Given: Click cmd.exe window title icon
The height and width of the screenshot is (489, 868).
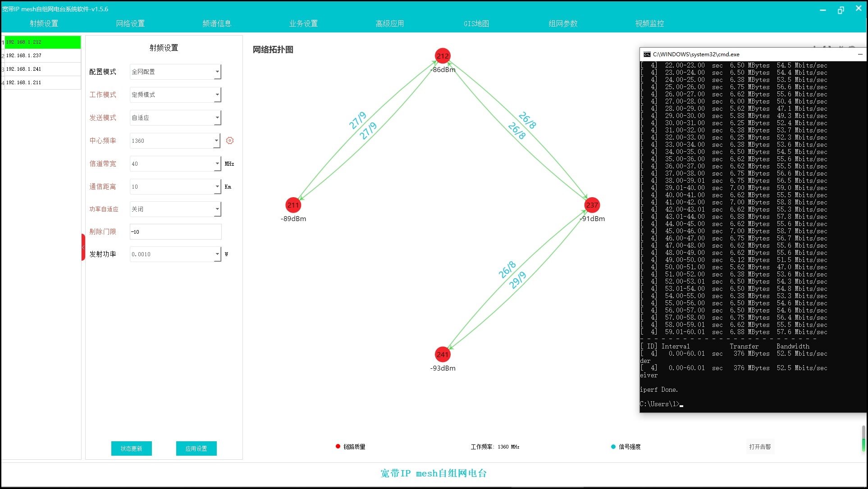Looking at the screenshot, I should 647,54.
